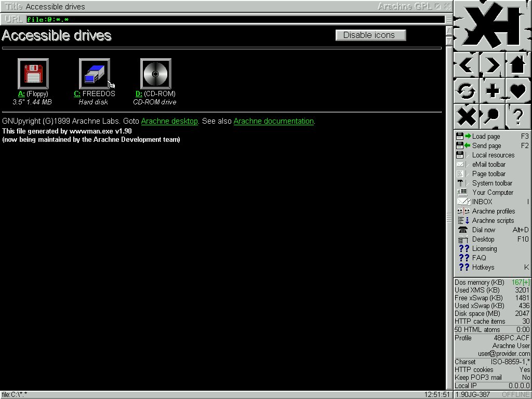This screenshot has height=399, width=532.
Task: Open eMail toolbar from the side menu
Action: tap(488, 164)
